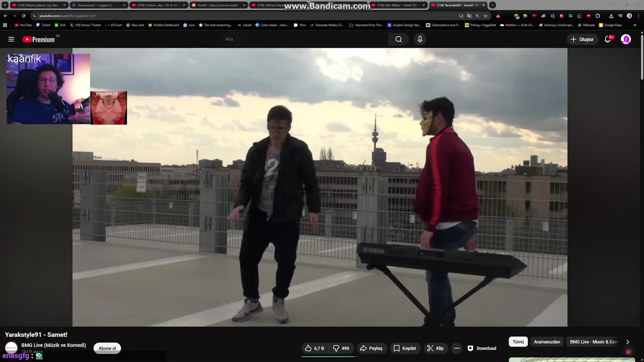The height and width of the screenshot is (362, 644).
Task: Open translate page icon in address bar
Action: click(x=469, y=16)
